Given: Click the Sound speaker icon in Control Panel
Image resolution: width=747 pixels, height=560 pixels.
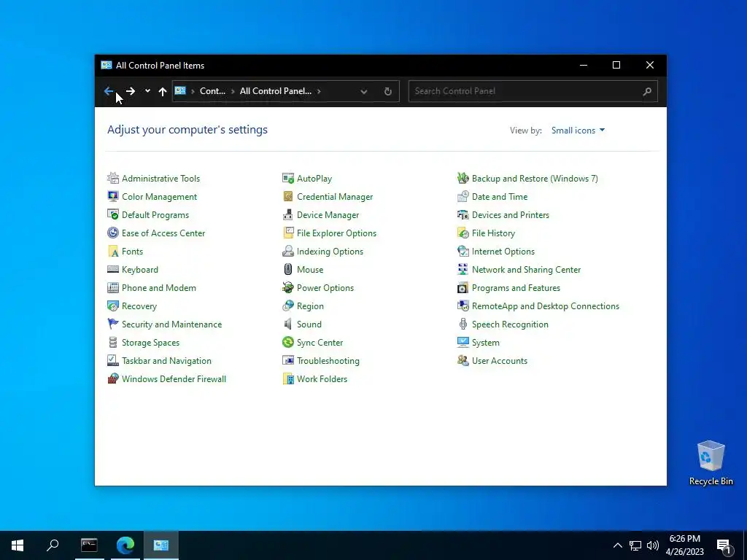Looking at the screenshot, I should 288,324.
